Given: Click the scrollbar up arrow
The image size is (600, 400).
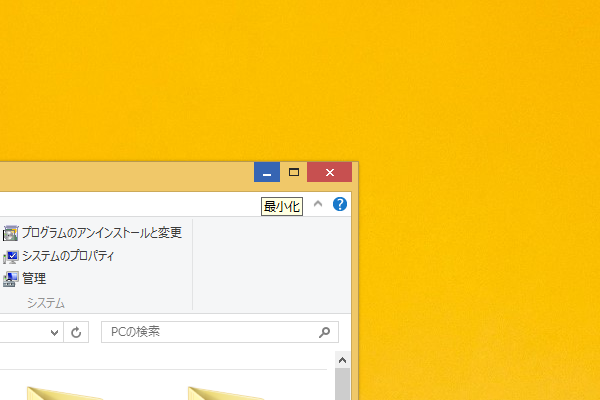Looking at the screenshot, I should (342, 360).
